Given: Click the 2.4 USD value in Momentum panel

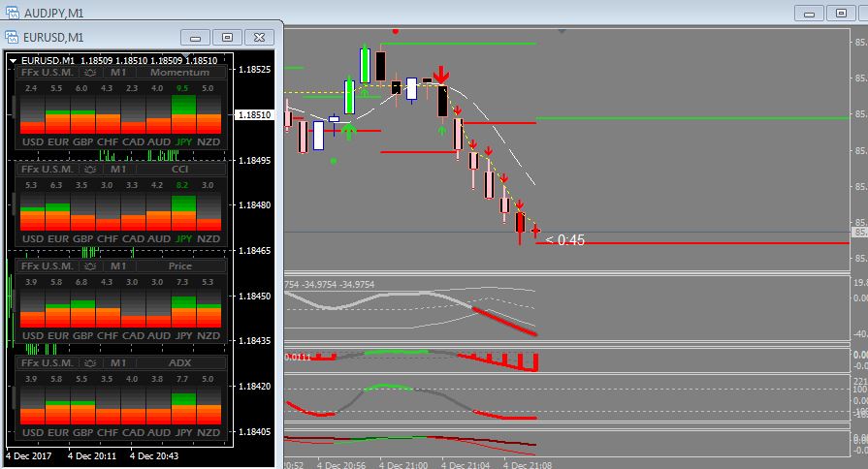Looking at the screenshot, I should pos(31,88).
